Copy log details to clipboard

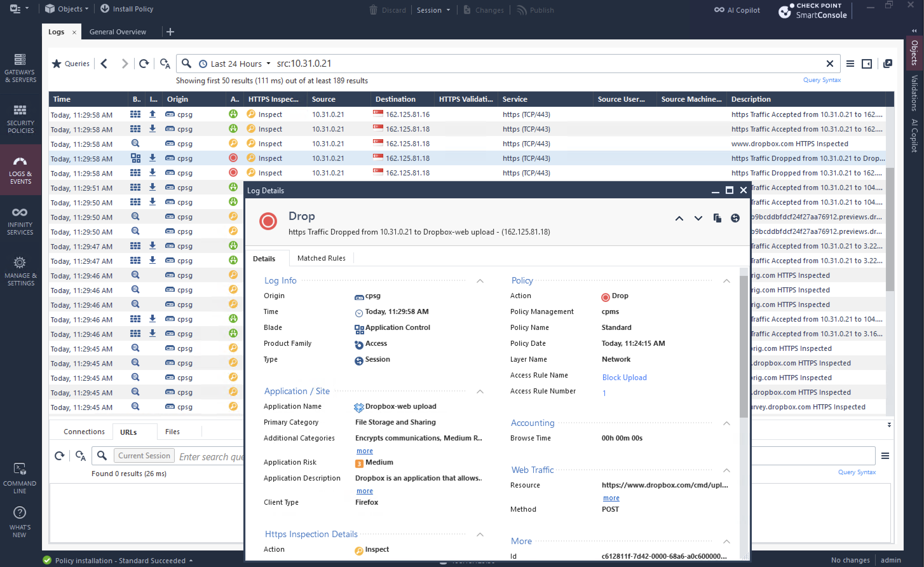(717, 218)
